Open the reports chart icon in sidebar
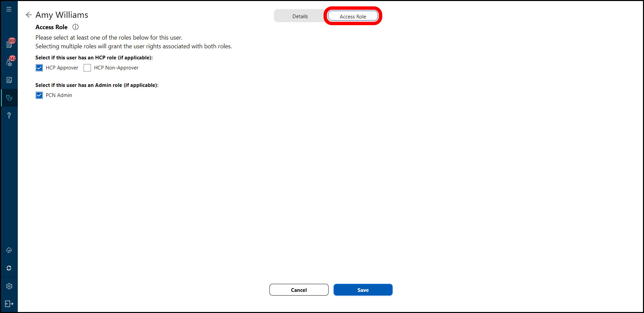This screenshot has width=644, height=313. pos(9,80)
